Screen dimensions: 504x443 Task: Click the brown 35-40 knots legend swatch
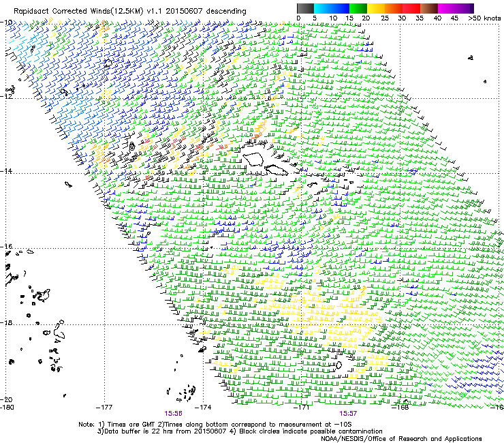pos(429,8)
